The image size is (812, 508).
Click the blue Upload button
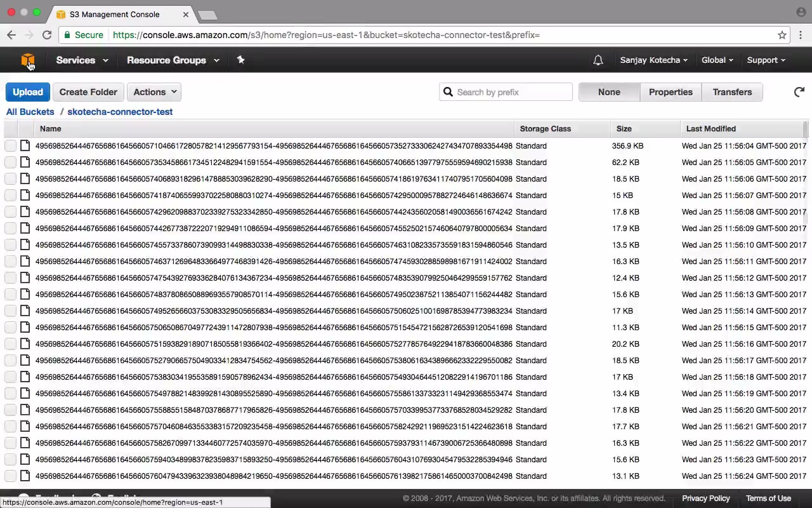(x=28, y=92)
